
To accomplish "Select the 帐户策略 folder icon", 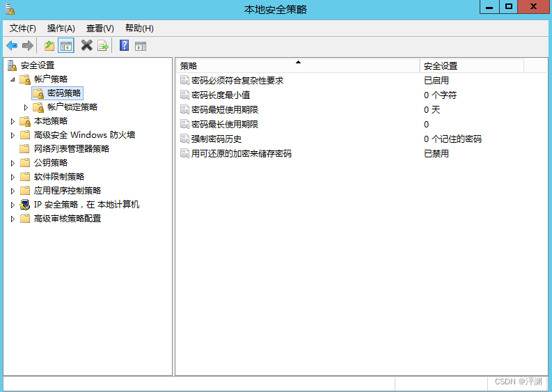I will click(25, 79).
